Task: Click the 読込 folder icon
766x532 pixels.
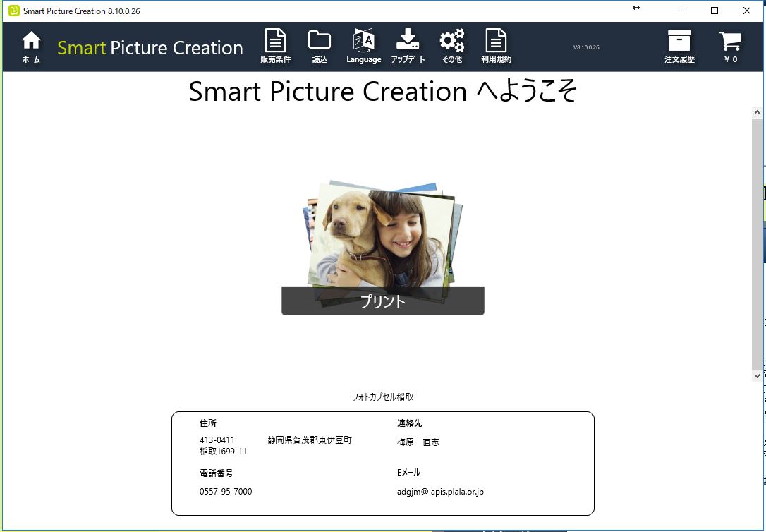Action: [x=320, y=47]
